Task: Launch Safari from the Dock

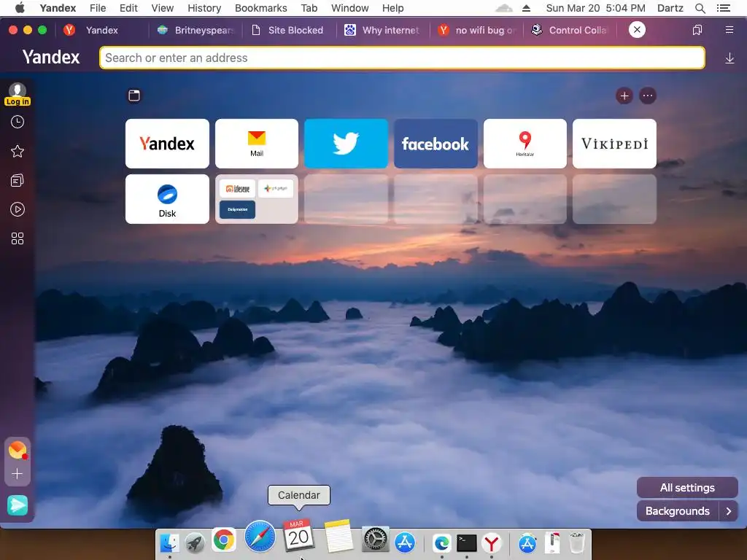Action: coord(260,536)
